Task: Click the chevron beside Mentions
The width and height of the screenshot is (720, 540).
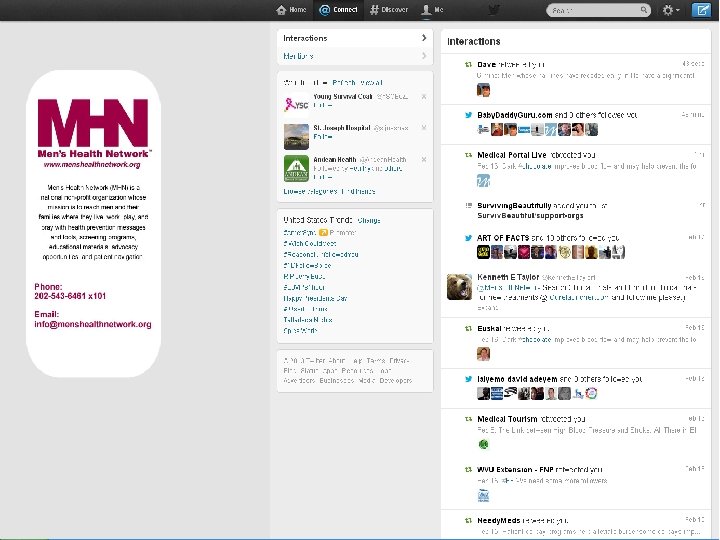Action: coord(424,56)
